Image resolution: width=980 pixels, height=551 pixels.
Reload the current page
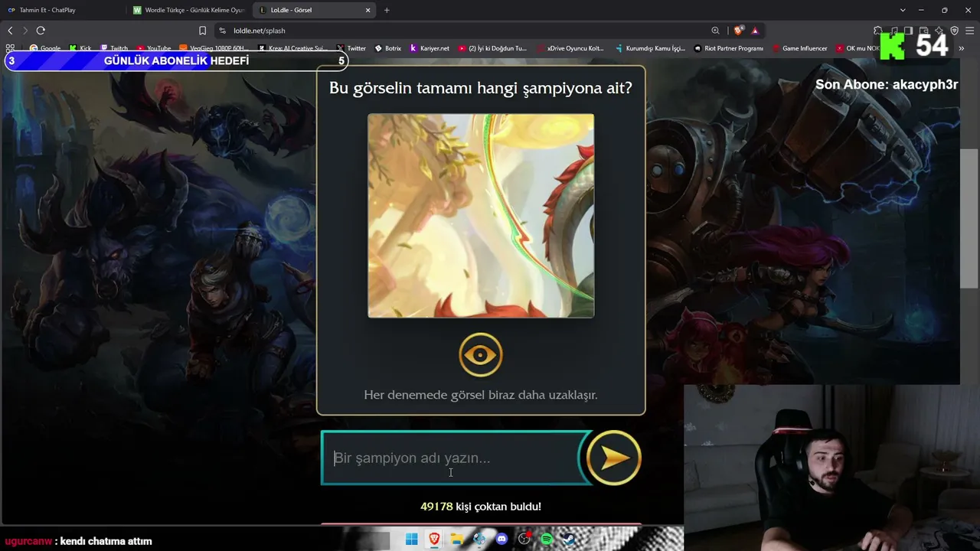point(41,31)
